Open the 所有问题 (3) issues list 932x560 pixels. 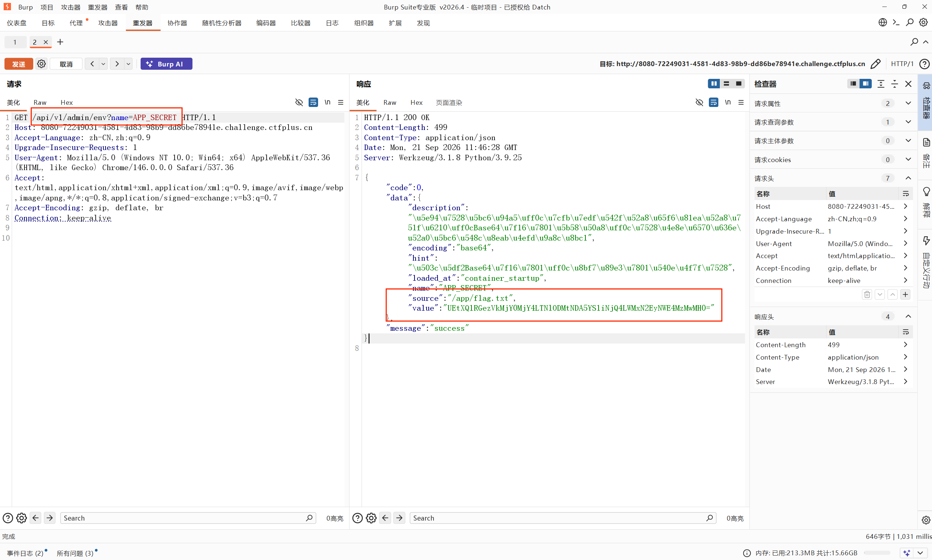click(x=75, y=553)
